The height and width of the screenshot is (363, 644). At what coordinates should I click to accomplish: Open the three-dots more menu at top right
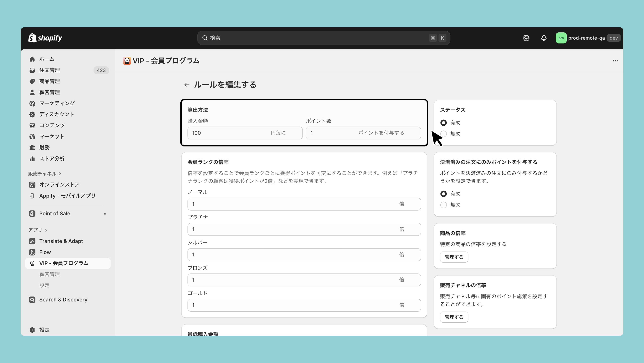pyautogui.click(x=615, y=61)
